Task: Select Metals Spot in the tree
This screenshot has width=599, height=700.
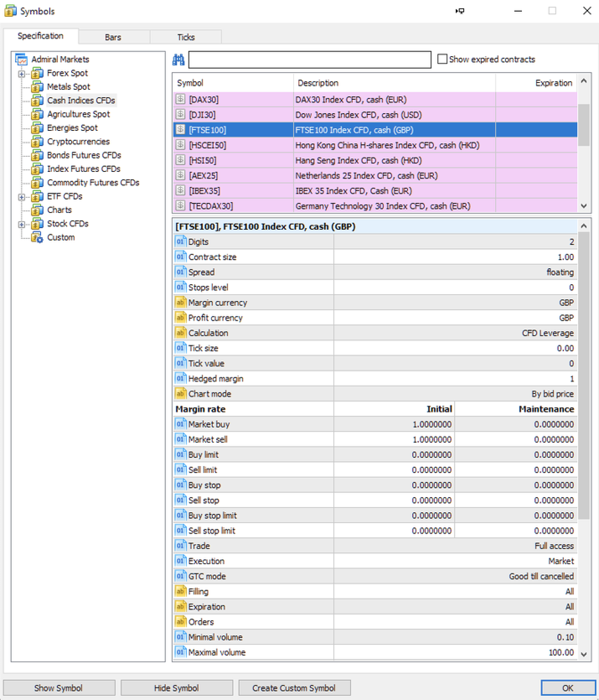Action: [x=69, y=87]
